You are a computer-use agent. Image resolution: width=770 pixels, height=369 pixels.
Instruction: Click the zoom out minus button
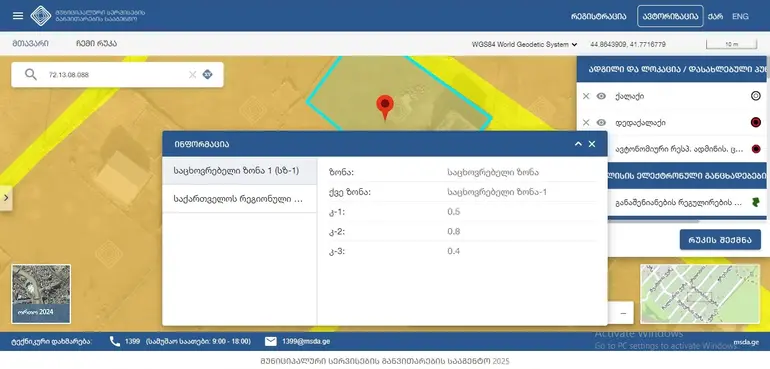click(623, 313)
